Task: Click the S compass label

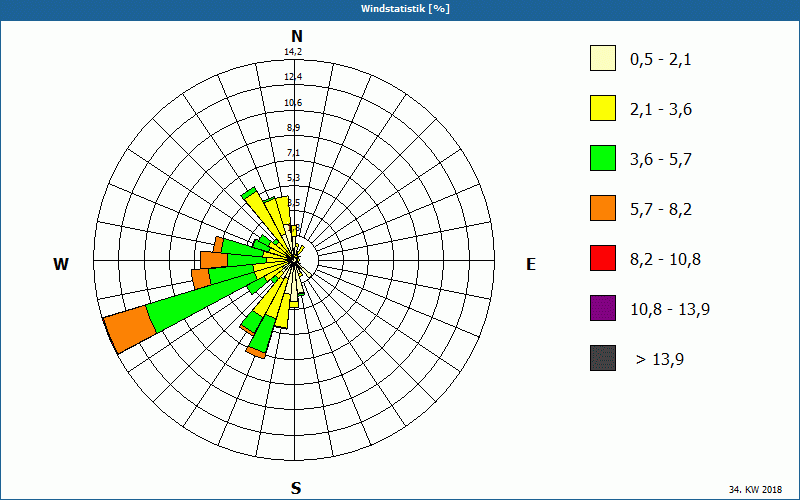Action: point(296,488)
